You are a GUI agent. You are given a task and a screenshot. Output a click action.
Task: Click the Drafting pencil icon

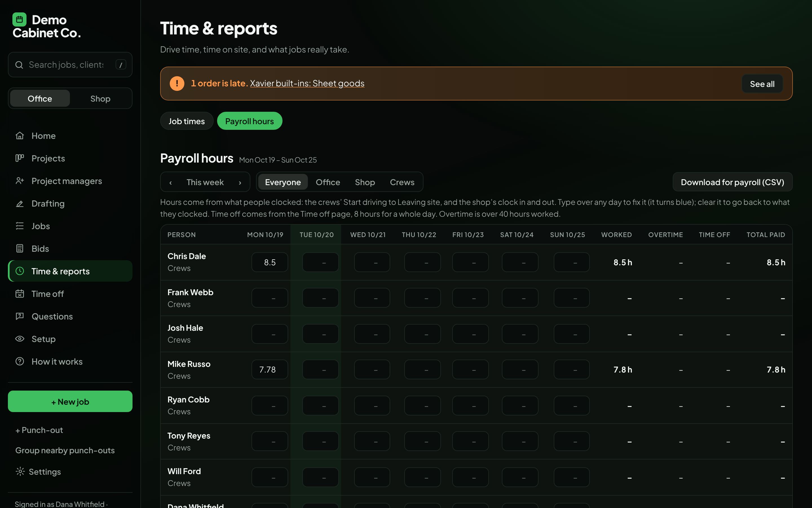(x=20, y=203)
